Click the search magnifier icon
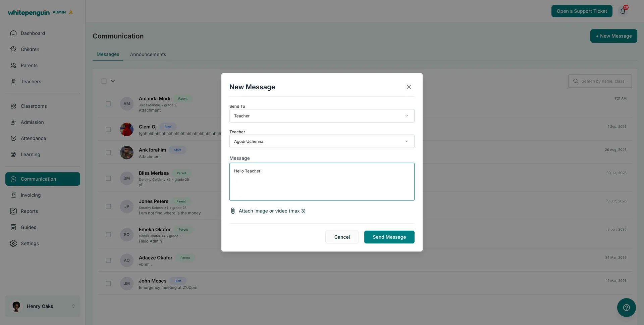The height and width of the screenshot is (325, 644). point(576,81)
